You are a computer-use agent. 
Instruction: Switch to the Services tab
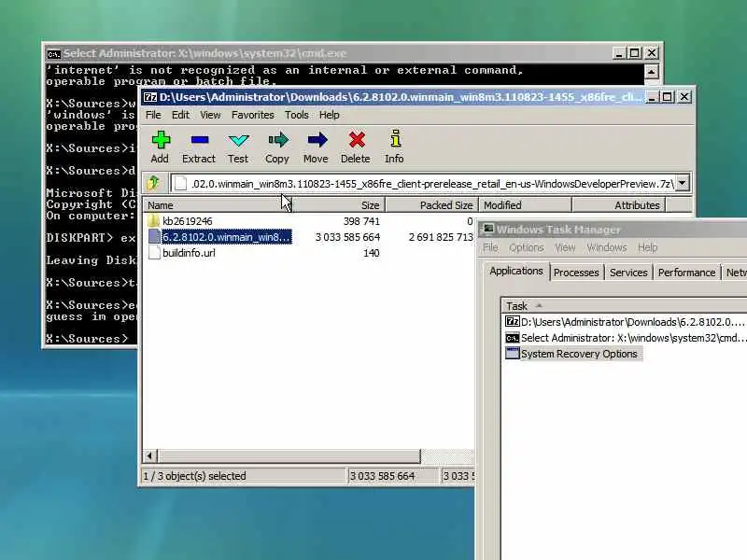coord(628,273)
